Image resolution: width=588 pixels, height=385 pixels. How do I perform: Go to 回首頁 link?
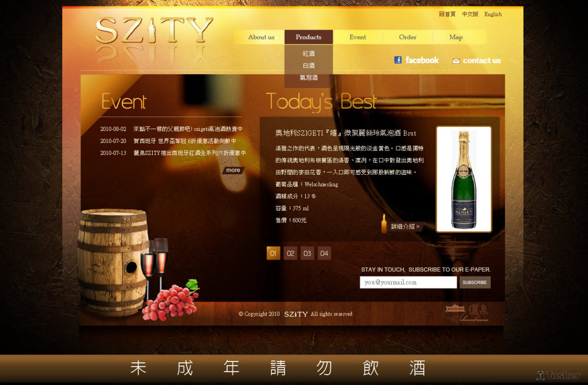[447, 14]
